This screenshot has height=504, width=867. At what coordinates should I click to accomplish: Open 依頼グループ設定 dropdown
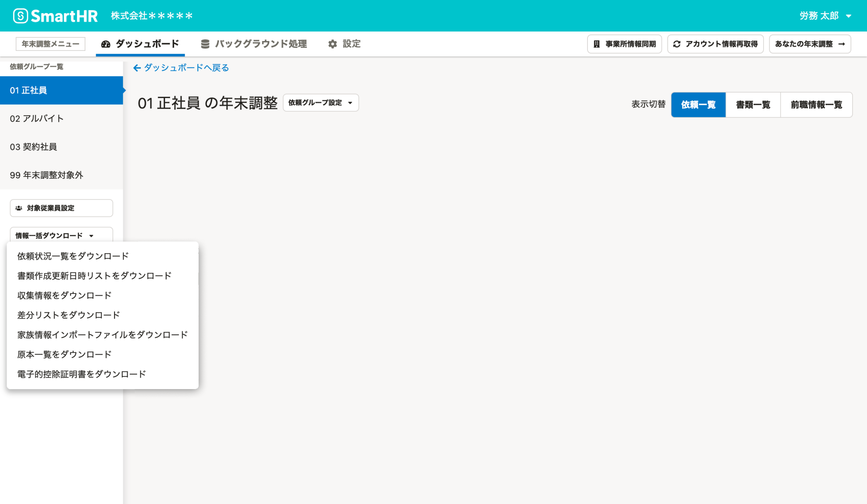321,103
